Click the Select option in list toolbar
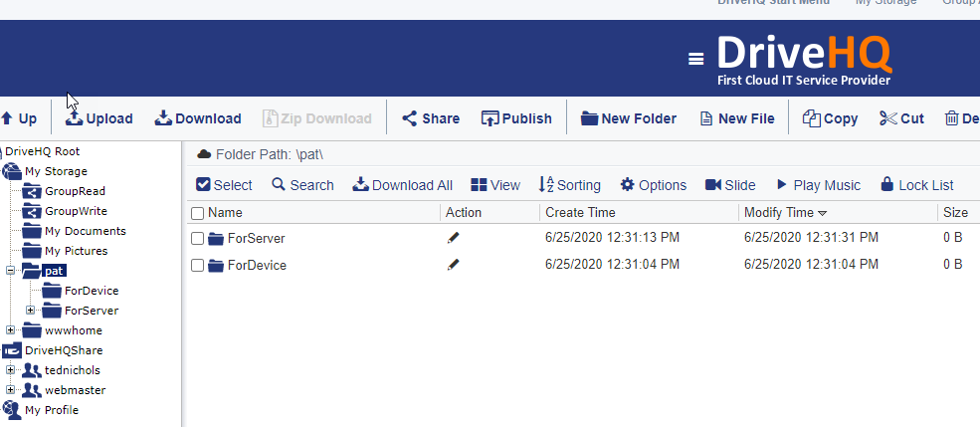 (224, 185)
